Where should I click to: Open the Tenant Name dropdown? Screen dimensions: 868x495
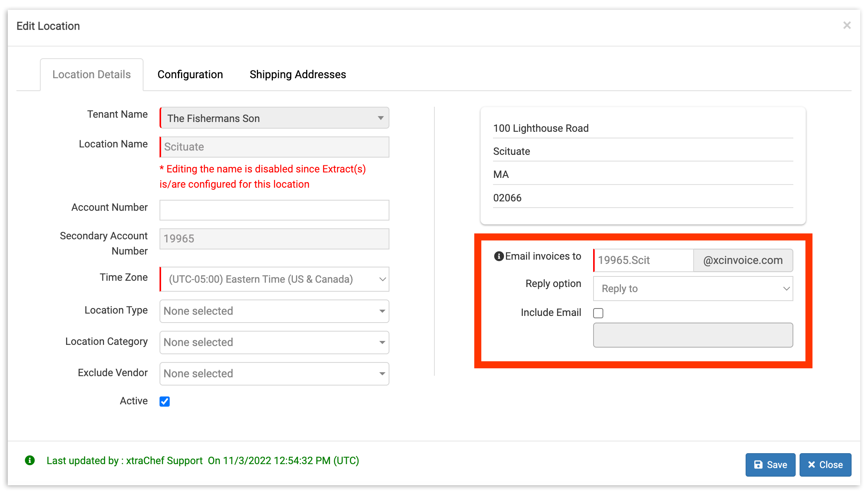pos(274,118)
